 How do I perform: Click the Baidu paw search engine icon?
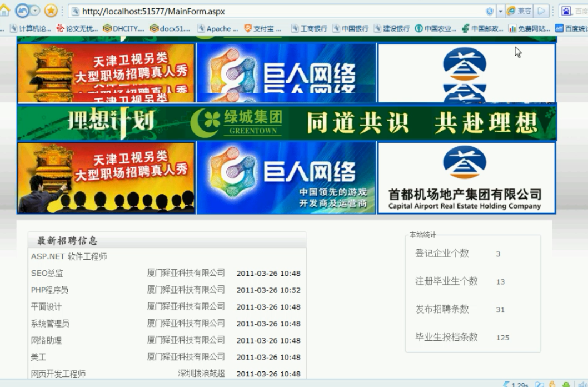(x=566, y=11)
